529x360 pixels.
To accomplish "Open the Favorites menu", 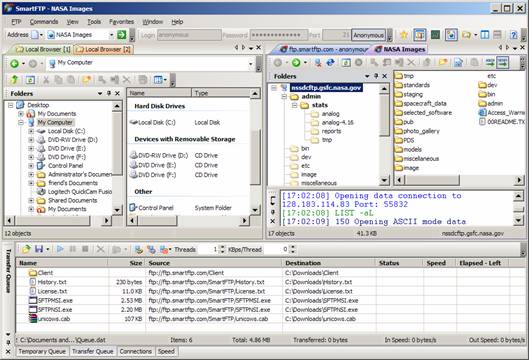I will pyautogui.click(x=121, y=22).
